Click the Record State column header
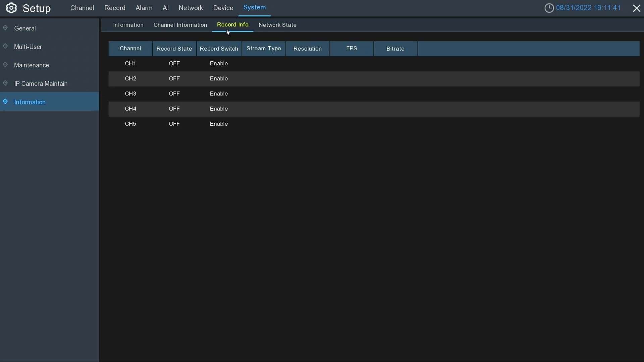 coord(174,49)
